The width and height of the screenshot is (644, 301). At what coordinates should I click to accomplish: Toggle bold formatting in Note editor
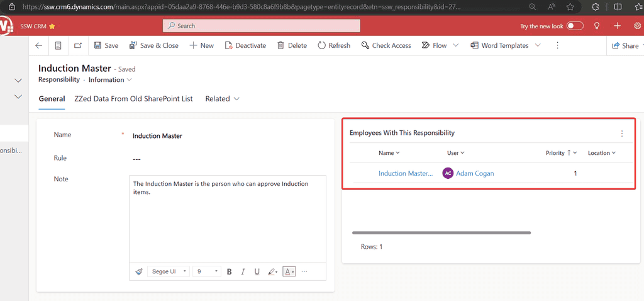pos(229,271)
